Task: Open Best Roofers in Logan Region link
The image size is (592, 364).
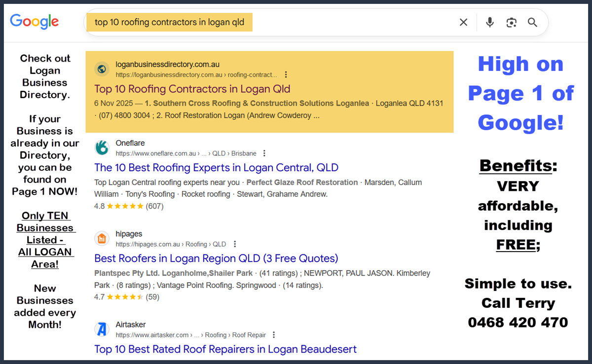Action: 216,258
